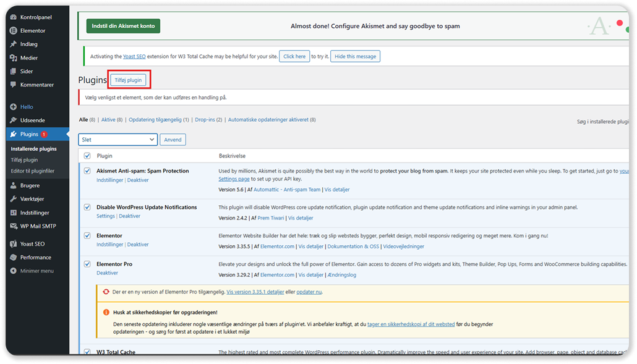This screenshot has height=364, width=637.
Task: Open Elementor Pro Ændringslog link
Action: [341, 275]
